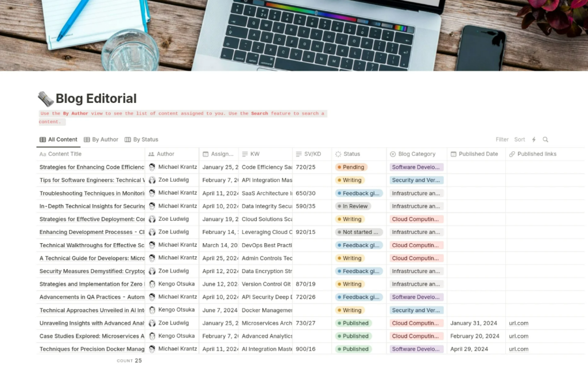Click the people icon in the Author column header

[152, 153]
